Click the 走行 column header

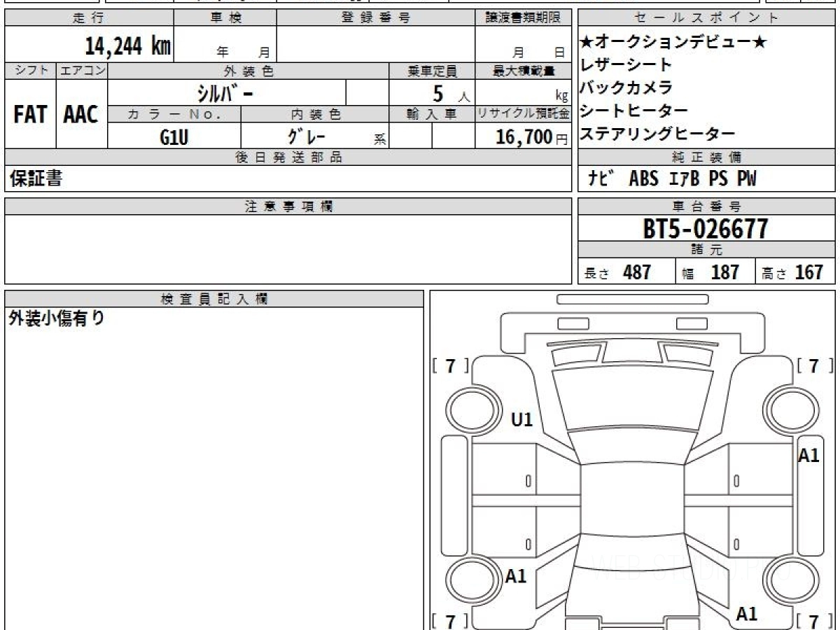pyautogui.click(x=88, y=18)
